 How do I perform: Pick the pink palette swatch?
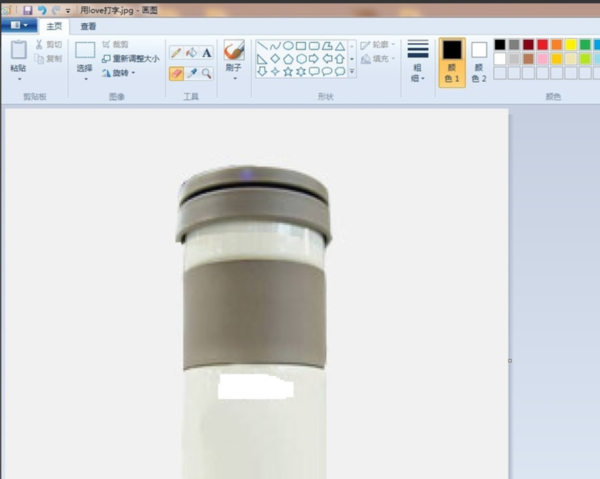pos(542,59)
